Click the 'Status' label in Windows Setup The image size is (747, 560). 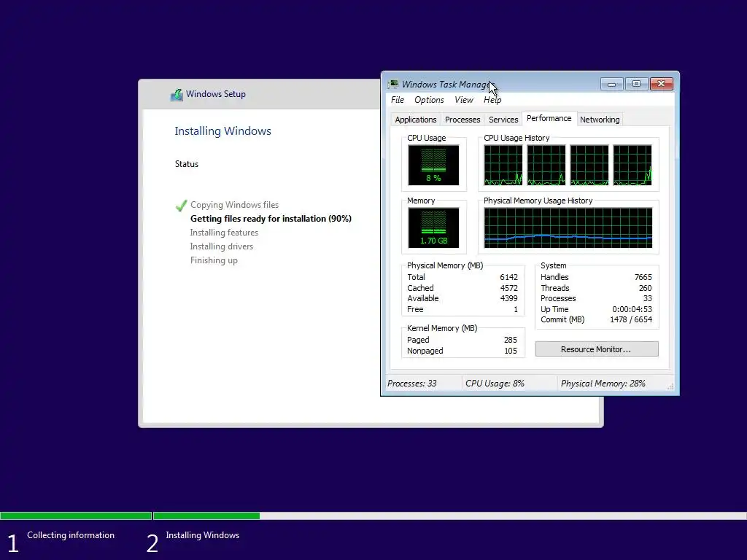pos(186,164)
